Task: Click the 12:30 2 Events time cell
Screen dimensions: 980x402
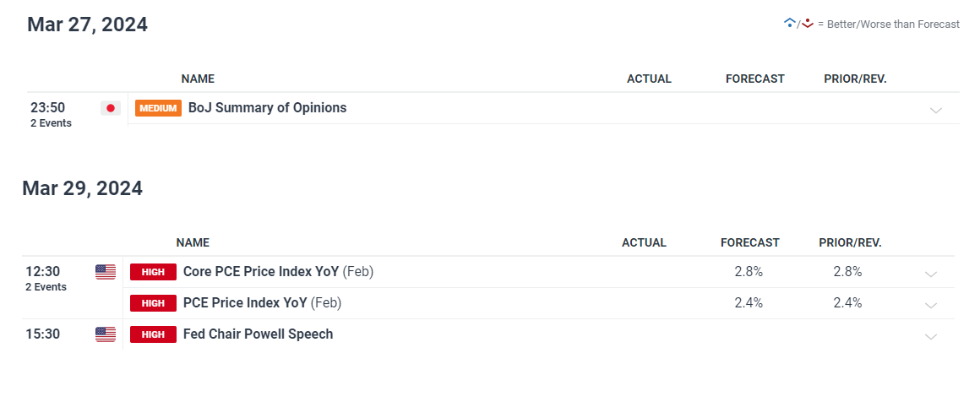Action: pos(46,278)
